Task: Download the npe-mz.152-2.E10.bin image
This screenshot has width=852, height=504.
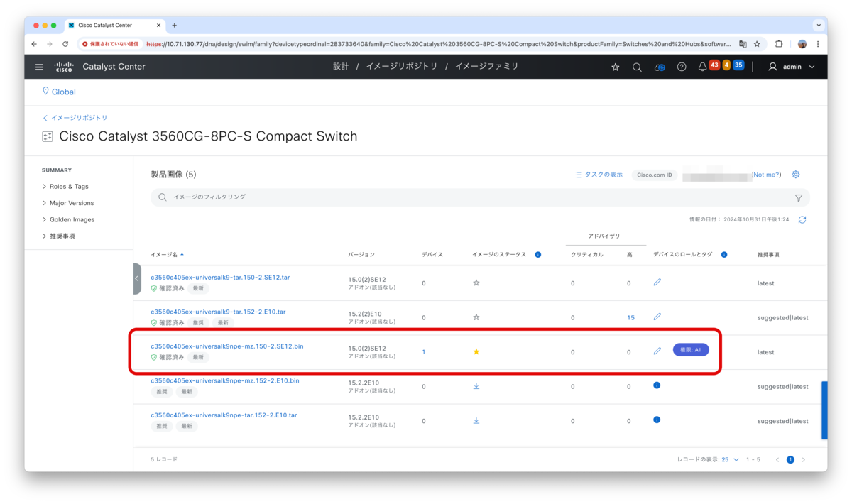Action: click(x=476, y=386)
